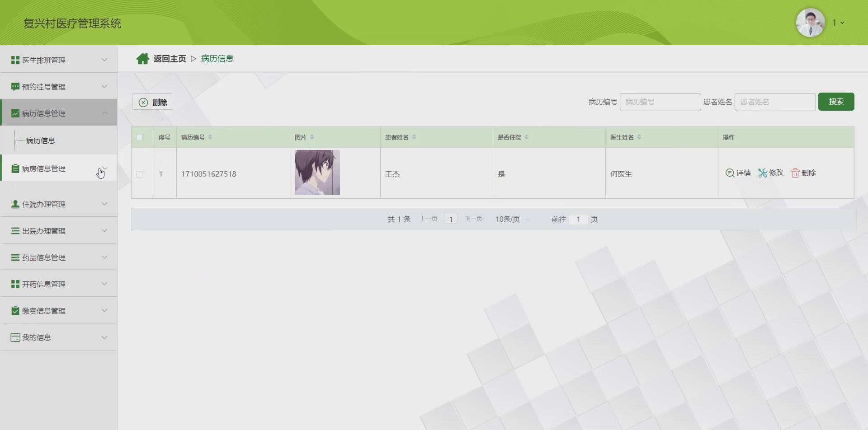Expand the 开药信息管理 chevron
Image resolution: width=868 pixels, height=430 pixels.
coord(104,284)
